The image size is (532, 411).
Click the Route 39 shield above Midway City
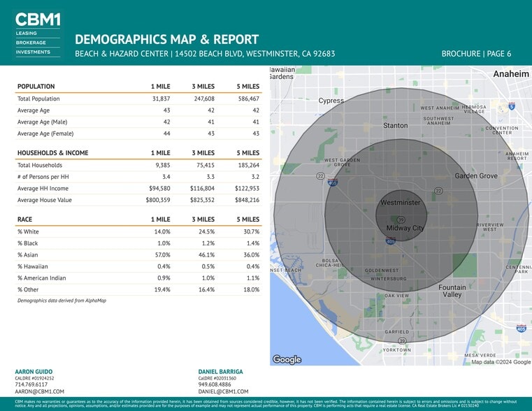401,219
